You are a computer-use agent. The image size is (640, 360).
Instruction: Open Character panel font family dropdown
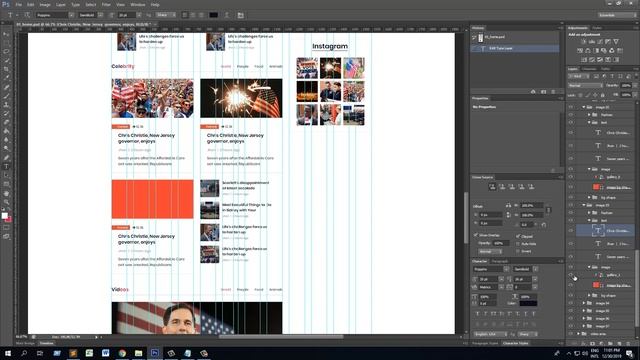tap(506, 269)
